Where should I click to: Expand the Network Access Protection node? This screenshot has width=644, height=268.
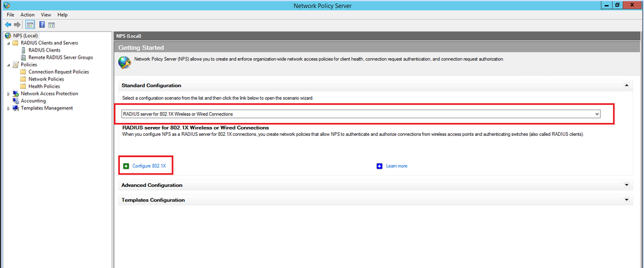(8, 93)
